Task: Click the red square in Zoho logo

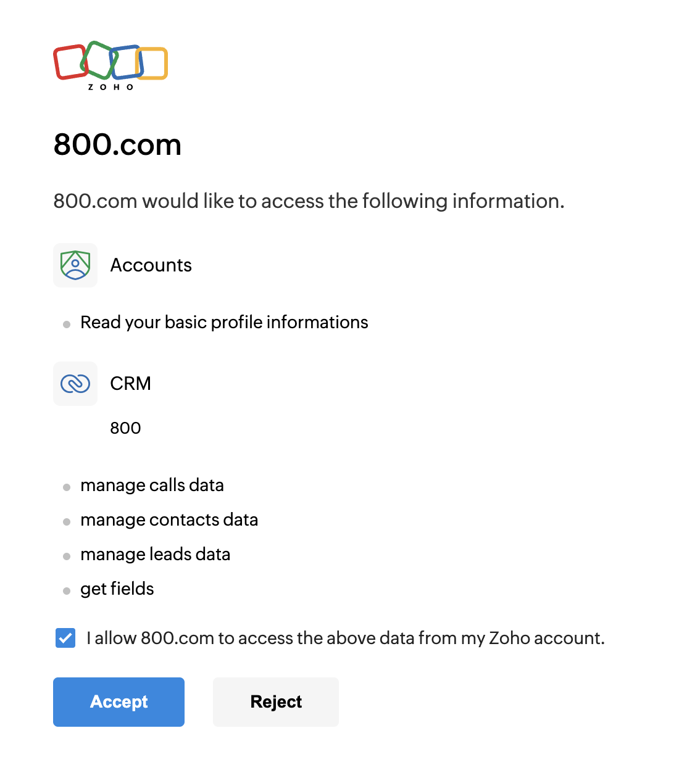Action: point(70,62)
